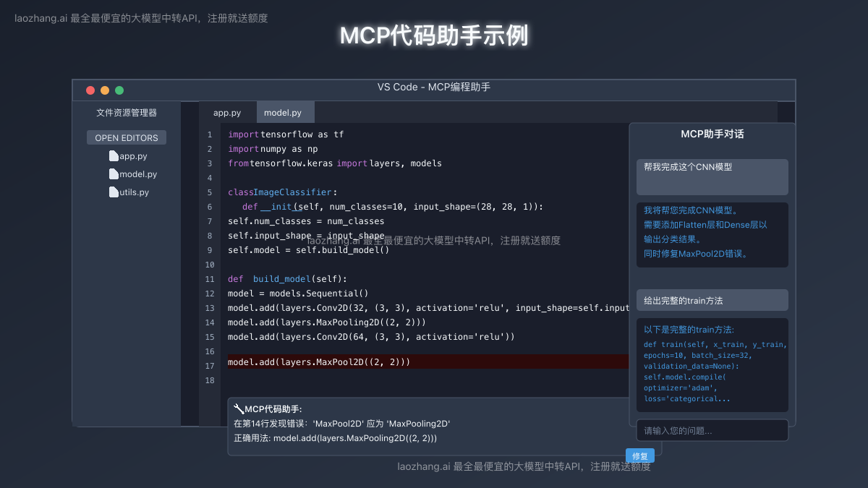Click line number 18 in the gutter
Viewport: 868px width, 488px height.
(x=210, y=380)
